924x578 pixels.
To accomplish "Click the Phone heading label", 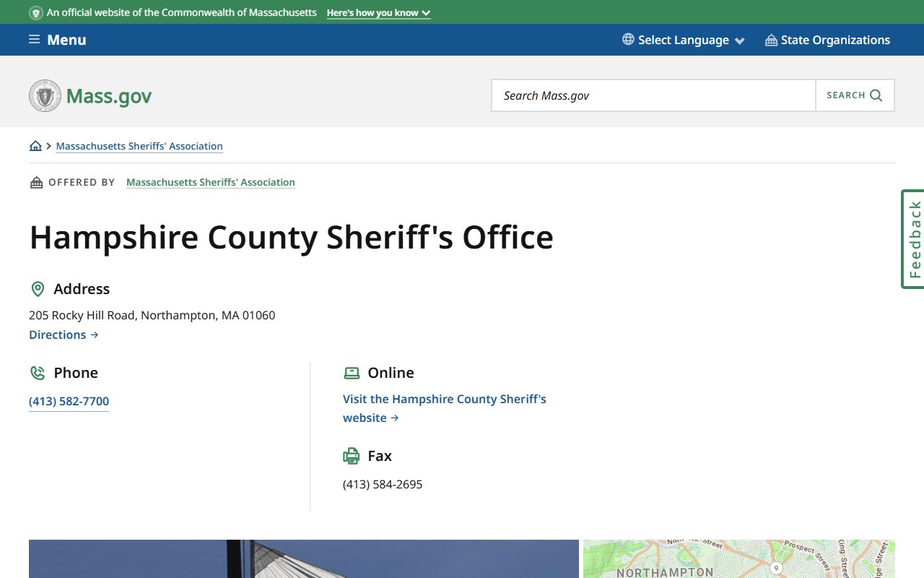I will click(x=76, y=373).
